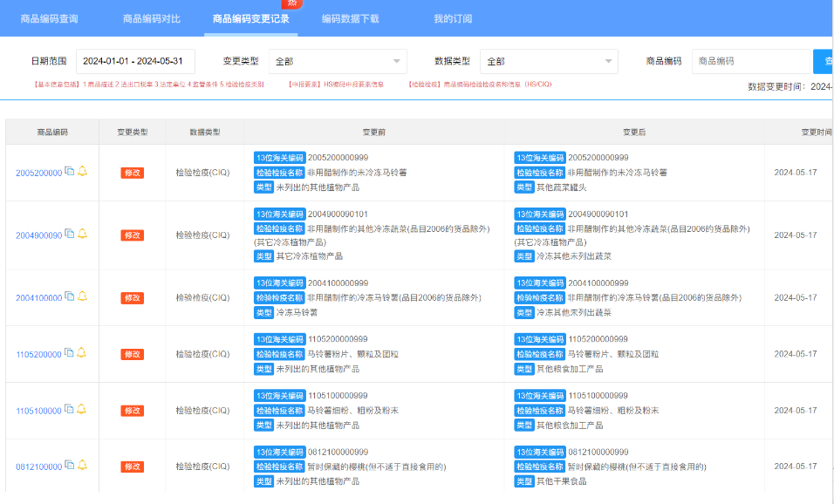834x504 pixels.
Task: Open product code link 2004900090
Action: [x=39, y=235]
